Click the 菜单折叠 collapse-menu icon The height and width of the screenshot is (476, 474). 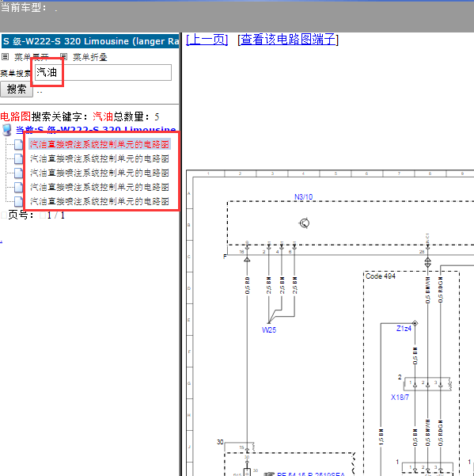63,57
